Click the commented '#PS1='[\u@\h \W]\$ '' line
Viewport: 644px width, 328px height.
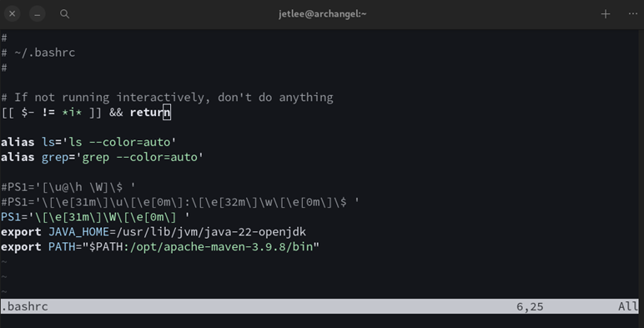click(x=68, y=187)
